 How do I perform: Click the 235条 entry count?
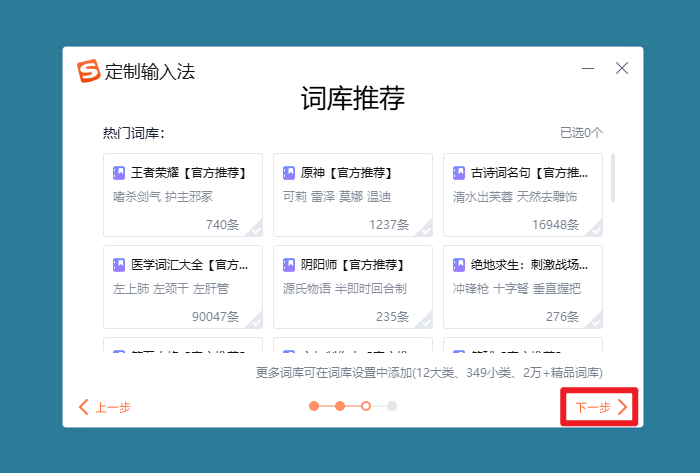pos(392,316)
